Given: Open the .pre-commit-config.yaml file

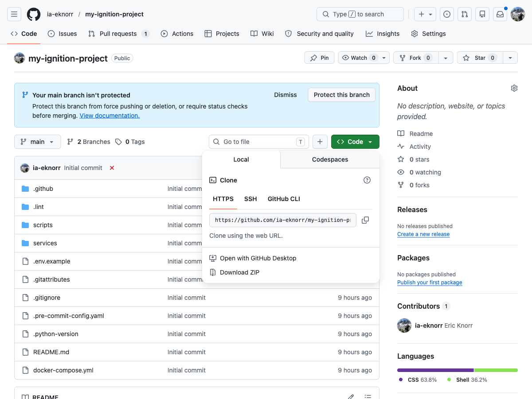Looking at the screenshot, I should [69, 316].
